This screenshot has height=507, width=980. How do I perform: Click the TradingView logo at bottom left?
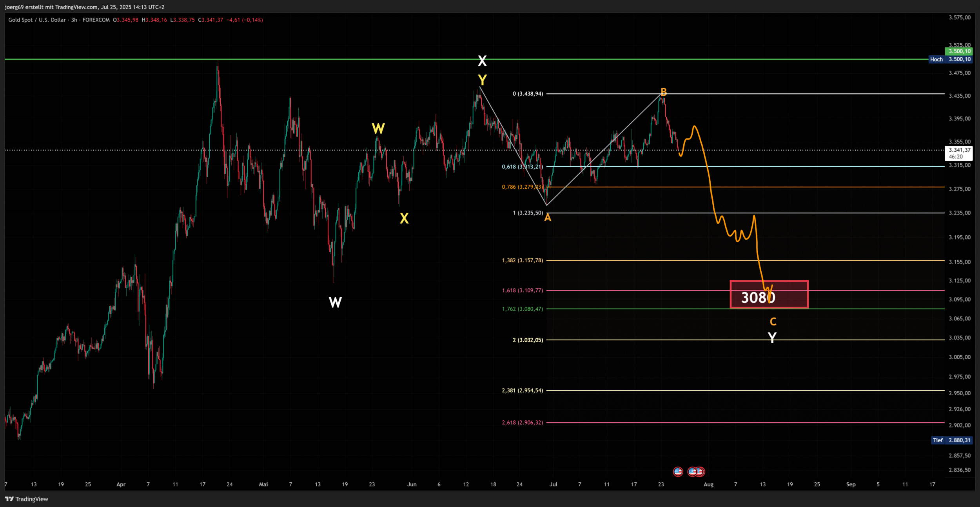tap(26, 499)
